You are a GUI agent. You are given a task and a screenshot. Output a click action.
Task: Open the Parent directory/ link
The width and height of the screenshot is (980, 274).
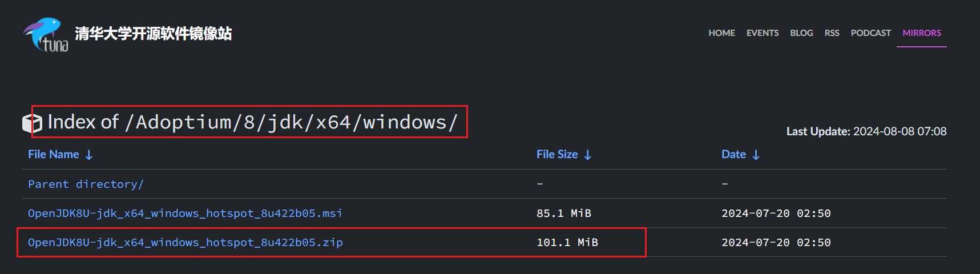click(x=86, y=184)
